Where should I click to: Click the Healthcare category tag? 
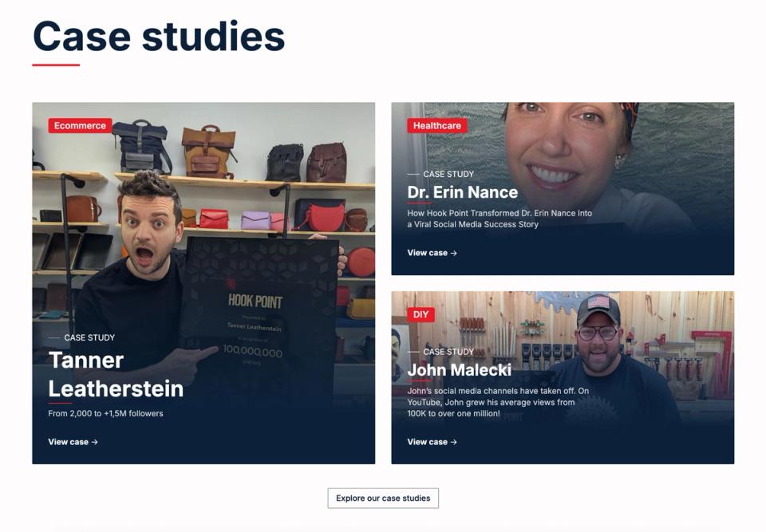[x=436, y=125]
